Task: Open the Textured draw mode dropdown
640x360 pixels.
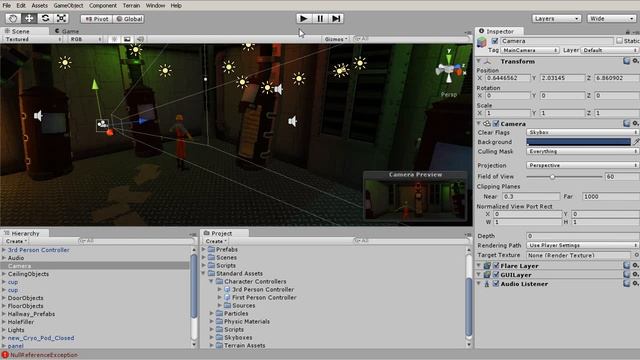Action: pyautogui.click(x=33, y=39)
